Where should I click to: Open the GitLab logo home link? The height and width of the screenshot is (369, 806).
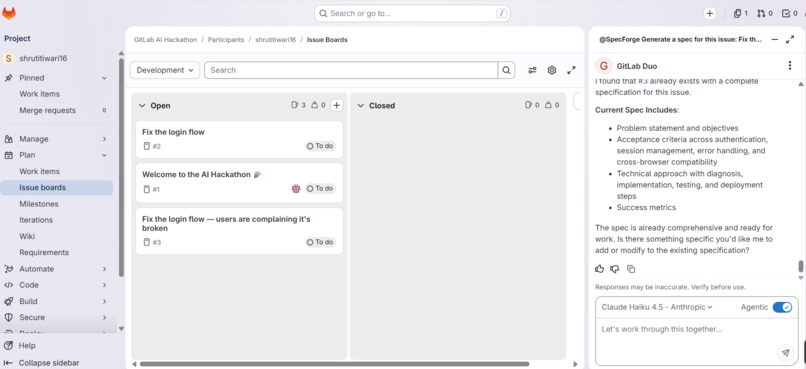coord(9,13)
